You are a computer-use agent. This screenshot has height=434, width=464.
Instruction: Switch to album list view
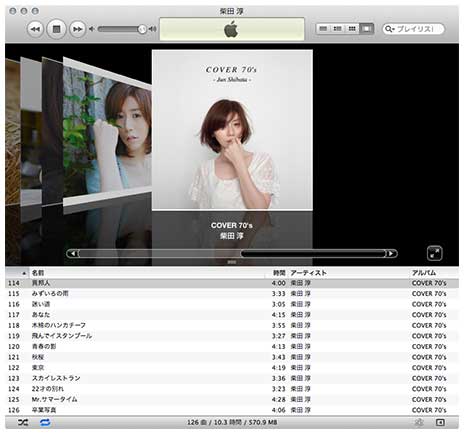337,29
